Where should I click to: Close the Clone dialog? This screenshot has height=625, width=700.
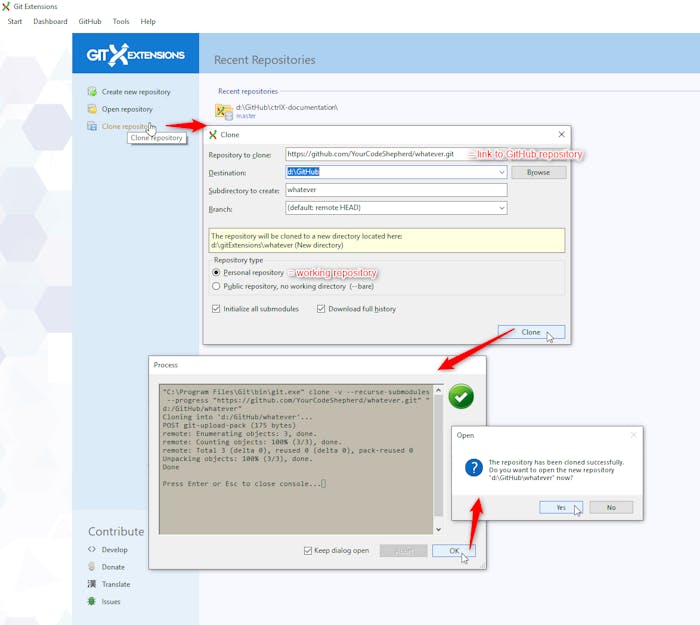(x=562, y=134)
